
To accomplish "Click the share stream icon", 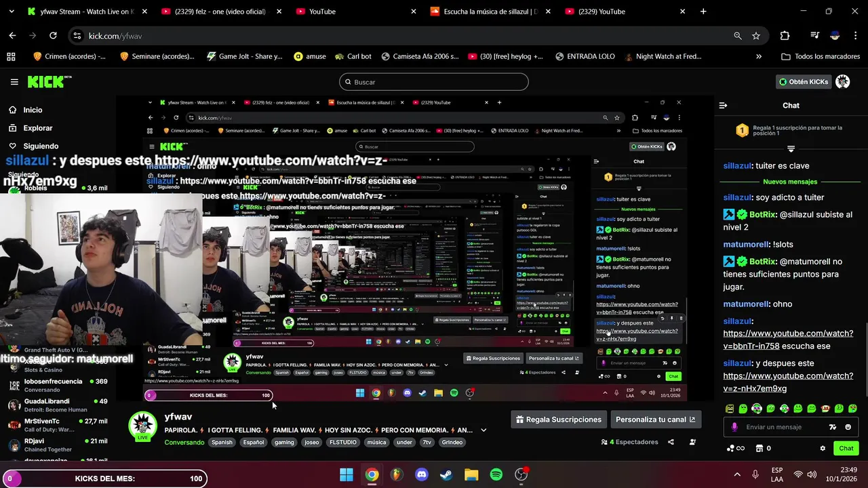I will [x=671, y=442].
